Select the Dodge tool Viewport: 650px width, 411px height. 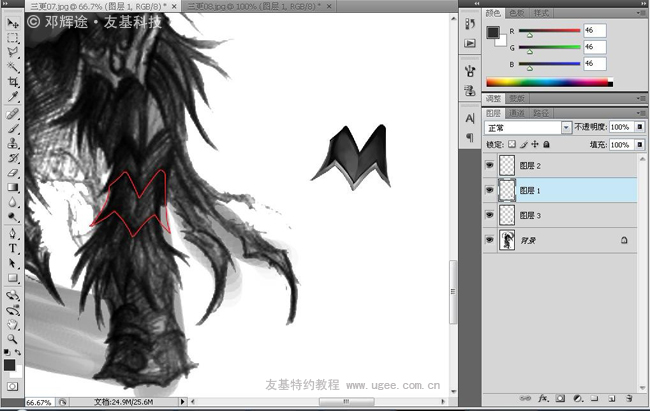[x=12, y=217]
